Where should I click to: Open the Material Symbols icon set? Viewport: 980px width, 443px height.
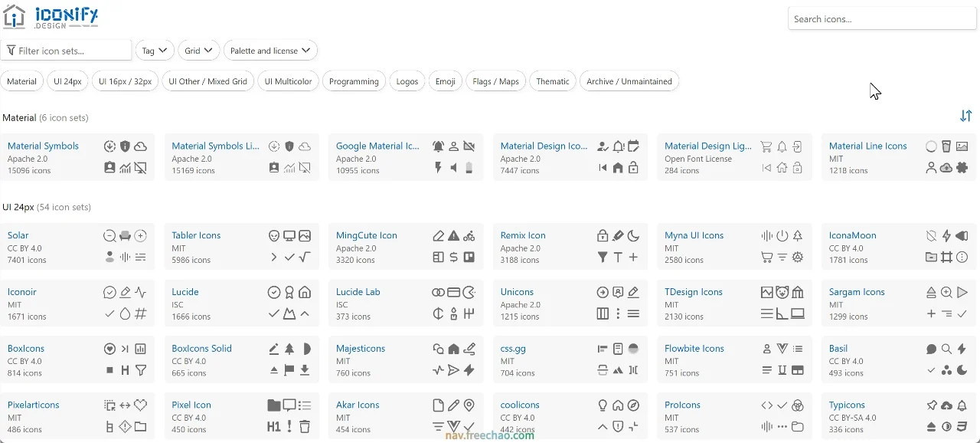[43, 146]
